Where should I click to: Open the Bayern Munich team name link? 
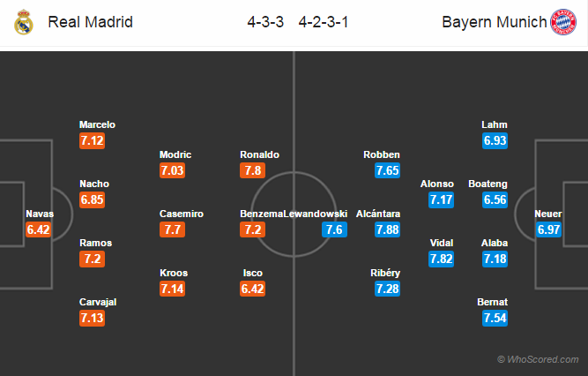click(x=495, y=22)
